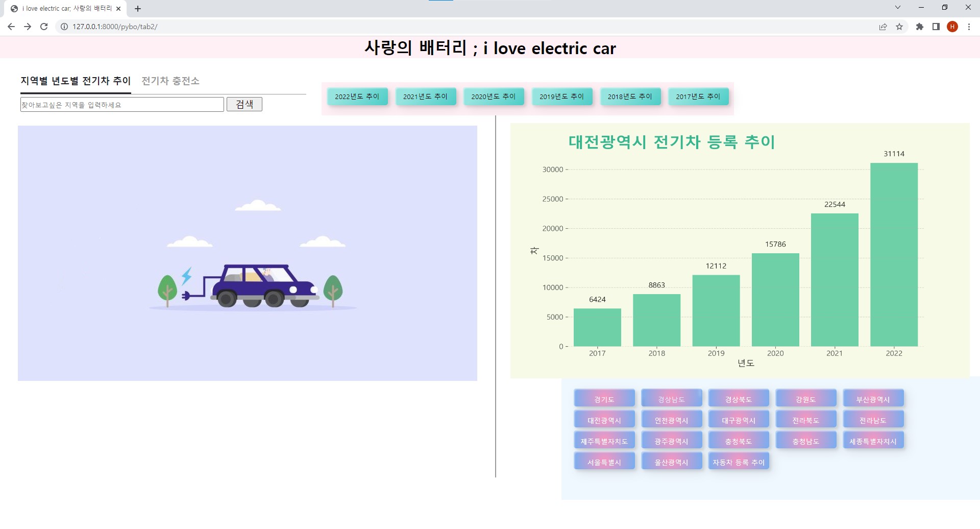Click the site info icon in address bar
The height and width of the screenshot is (529, 980).
click(x=63, y=27)
